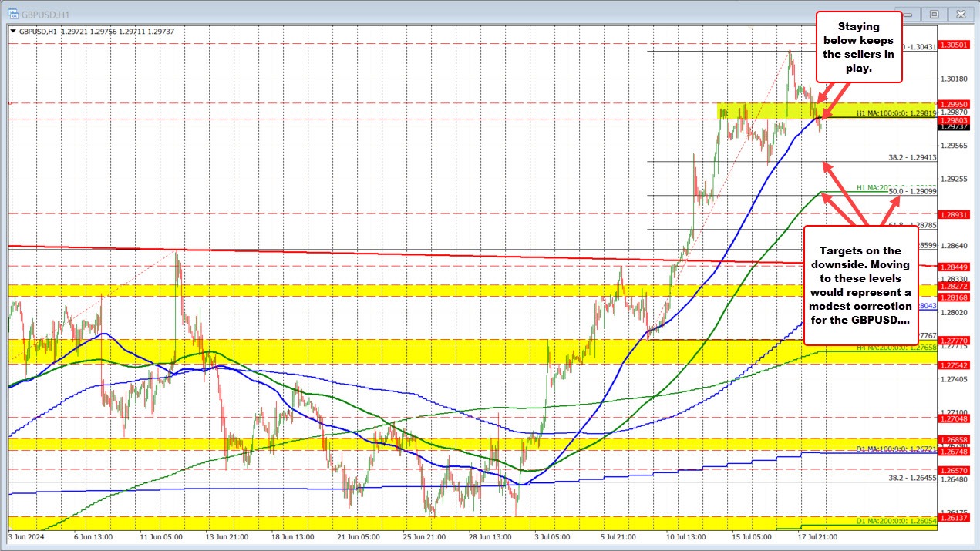Click the '3 Jun 2024' date axis label
The image size is (980, 551).
coord(25,536)
